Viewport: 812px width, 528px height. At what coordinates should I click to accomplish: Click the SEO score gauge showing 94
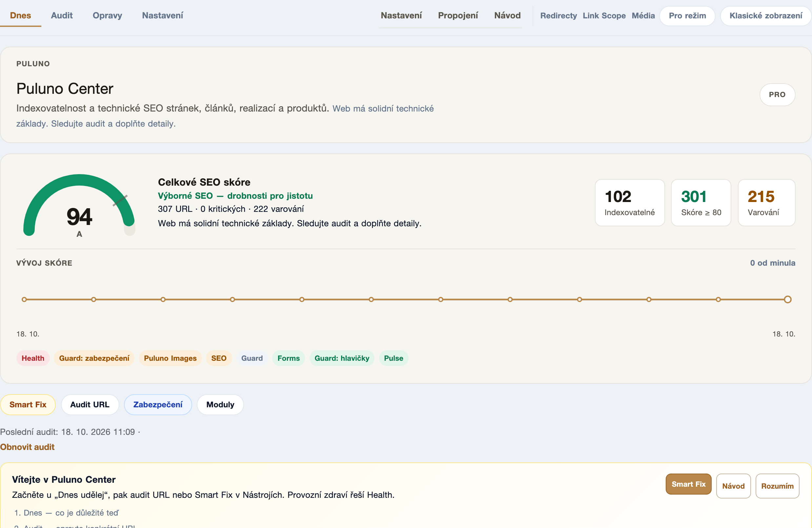[79, 206]
